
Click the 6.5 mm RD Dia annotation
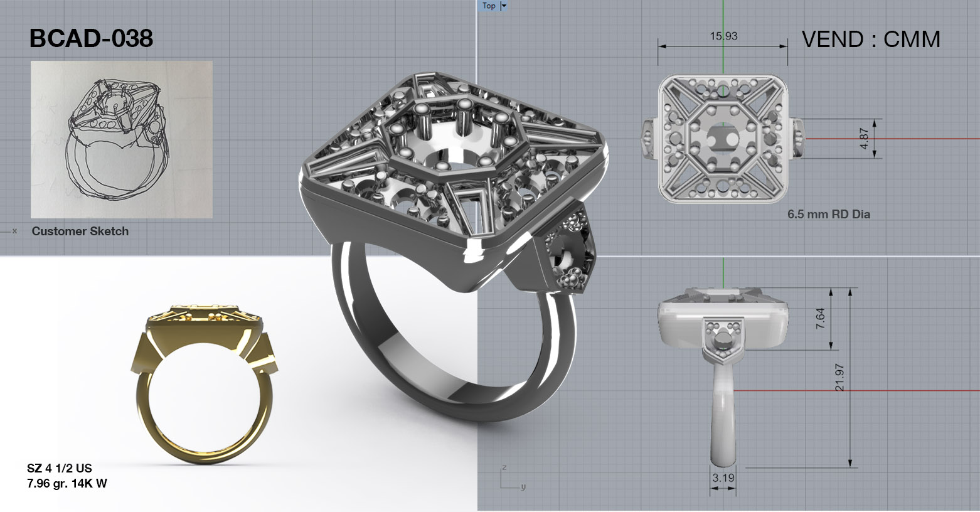click(828, 214)
